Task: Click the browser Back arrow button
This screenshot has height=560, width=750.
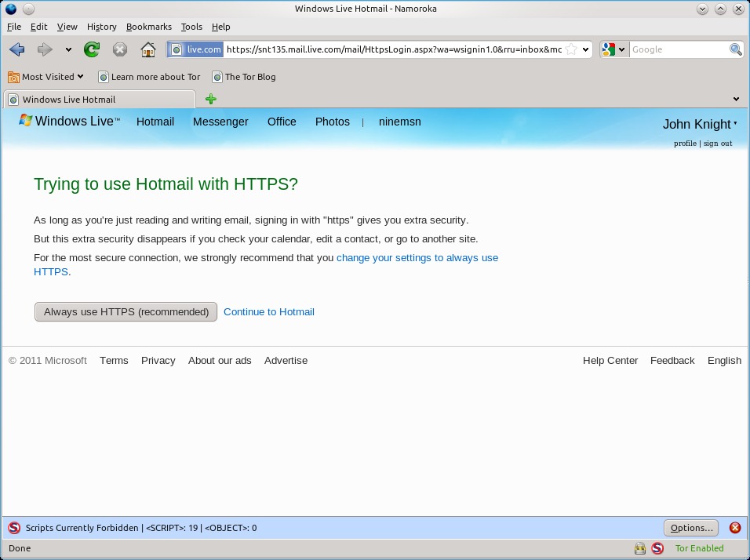Action: [16, 49]
